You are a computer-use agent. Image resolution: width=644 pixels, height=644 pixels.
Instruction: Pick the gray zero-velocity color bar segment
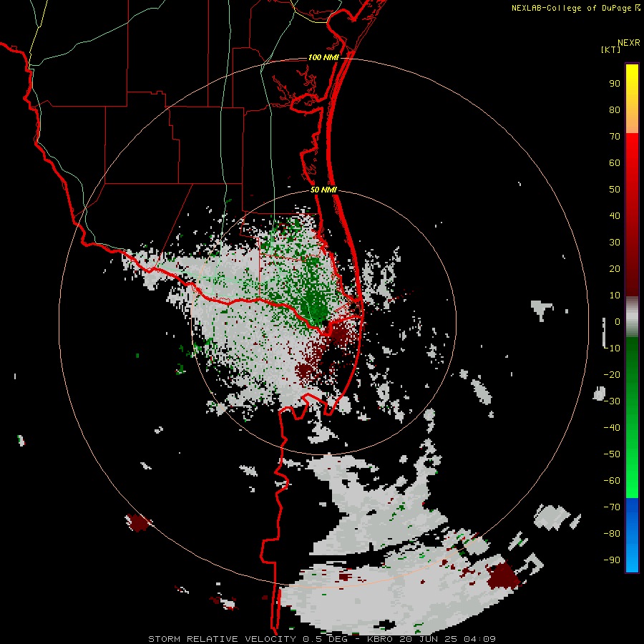click(x=632, y=317)
